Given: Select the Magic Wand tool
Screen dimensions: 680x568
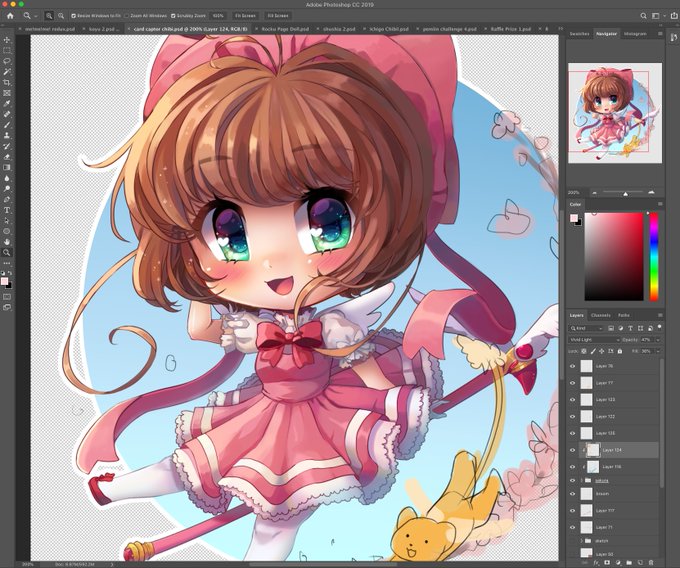Looking at the screenshot, I should pos(7,72).
